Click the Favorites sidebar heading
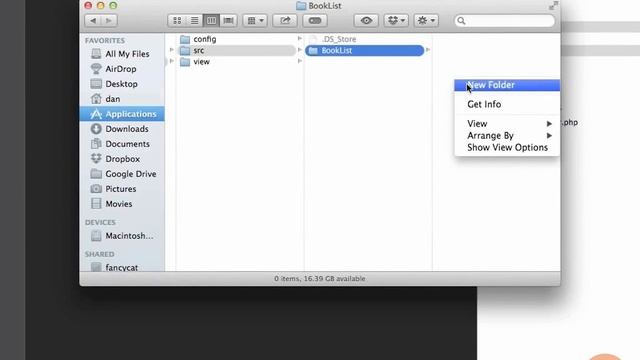Screen dimensions: 640x360 pos(105,40)
